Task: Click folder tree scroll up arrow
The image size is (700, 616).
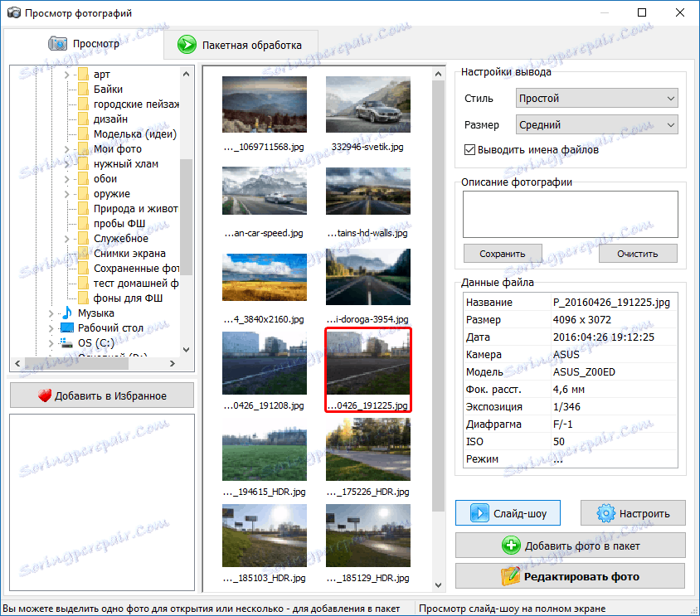Action: [x=186, y=74]
